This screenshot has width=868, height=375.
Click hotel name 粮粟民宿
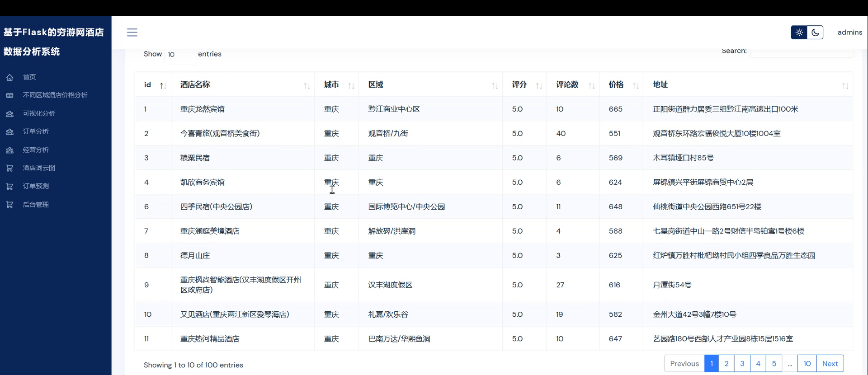pos(195,158)
